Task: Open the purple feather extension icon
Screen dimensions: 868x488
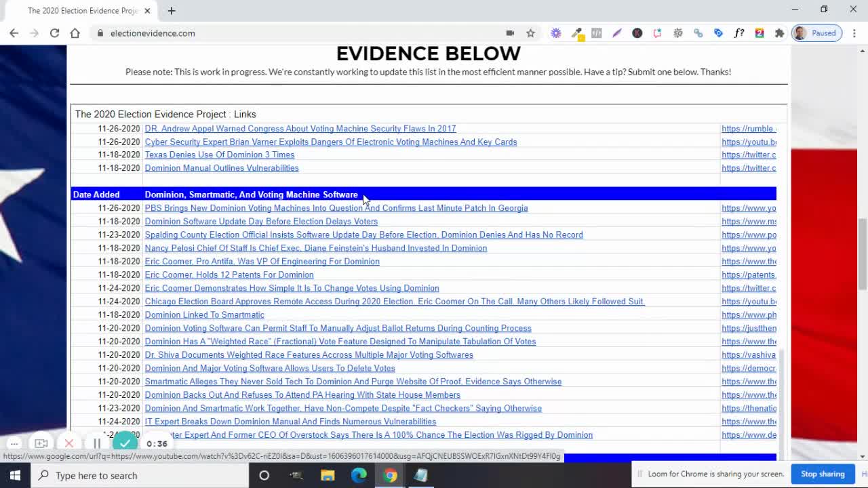Action: coord(617,33)
